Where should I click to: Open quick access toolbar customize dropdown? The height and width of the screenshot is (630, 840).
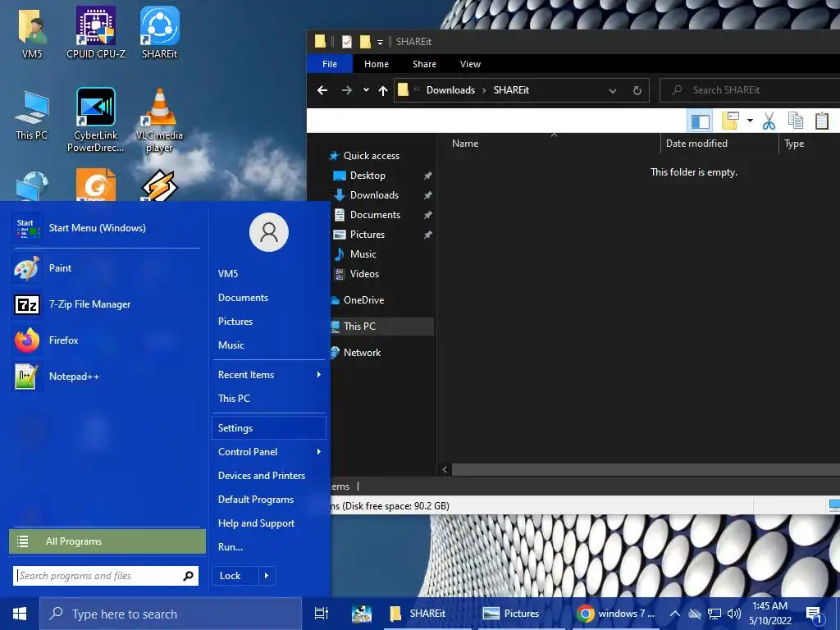point(380,42)
